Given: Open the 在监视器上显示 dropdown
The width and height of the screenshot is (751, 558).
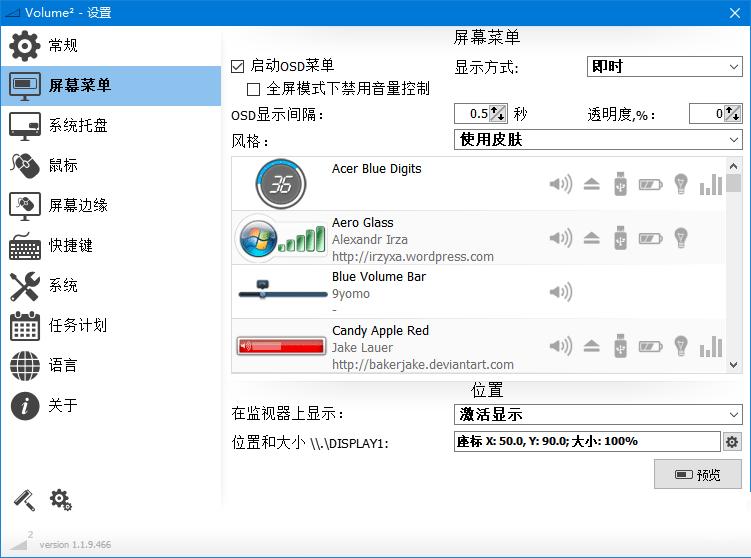Looking at the screenshot, I should pos(598,414).
